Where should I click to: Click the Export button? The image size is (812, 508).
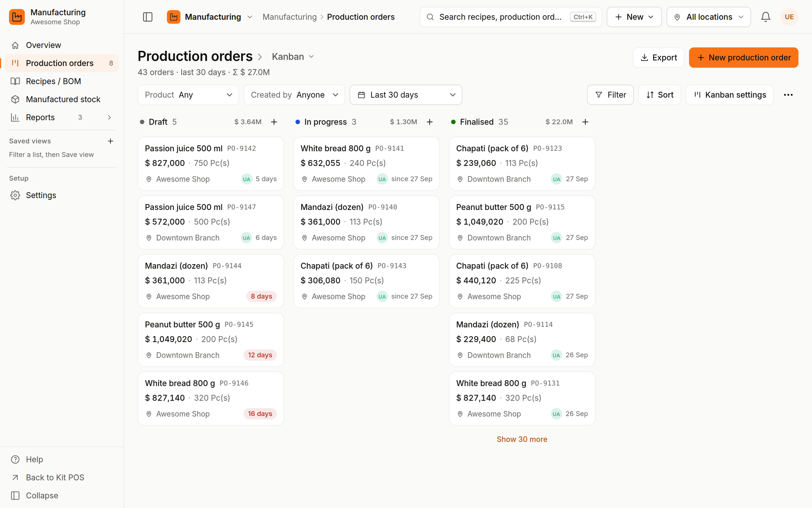point(658,58)
